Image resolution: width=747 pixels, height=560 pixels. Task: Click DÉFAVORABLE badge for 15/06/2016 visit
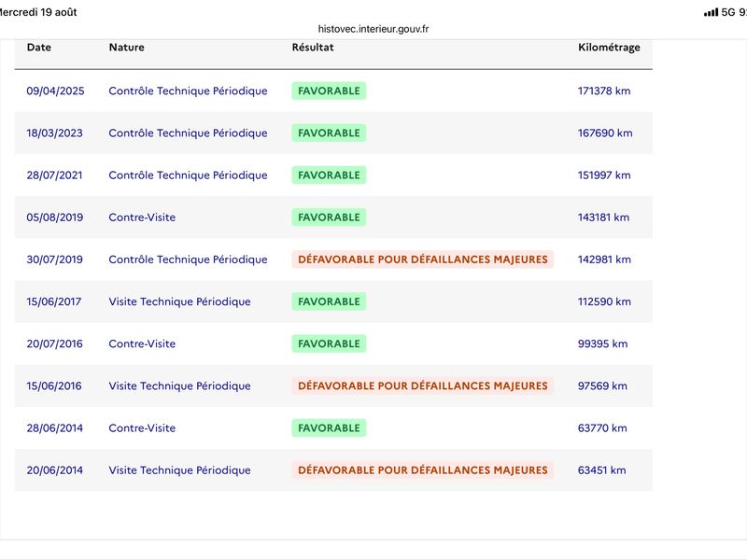coord(423,385)
